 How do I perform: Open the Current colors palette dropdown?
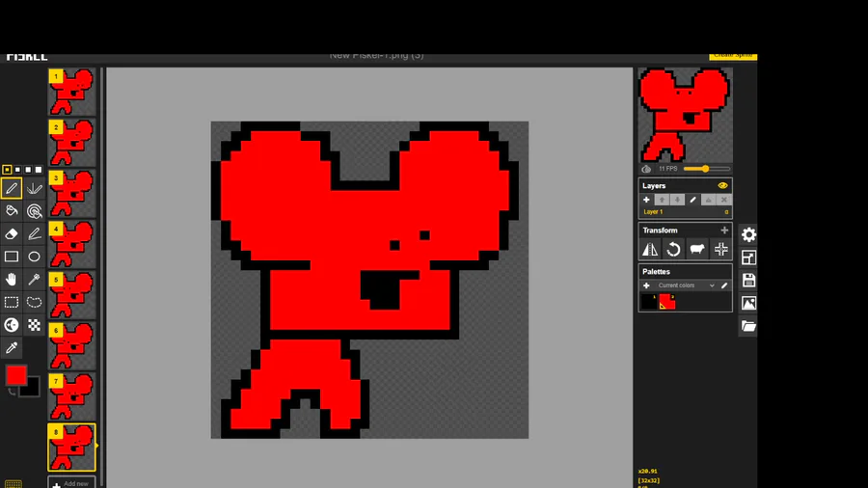[x=686, y=285]
